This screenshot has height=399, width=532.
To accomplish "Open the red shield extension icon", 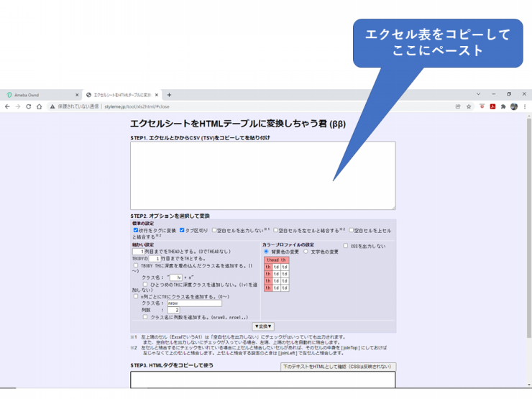I will pyautogui.click(x=482, y=106).
